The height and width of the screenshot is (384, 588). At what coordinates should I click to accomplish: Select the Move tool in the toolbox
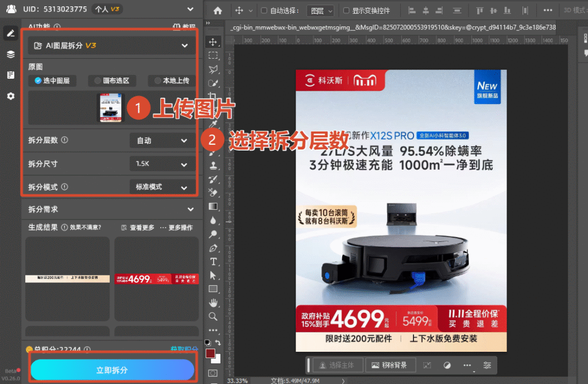[213, 42]
